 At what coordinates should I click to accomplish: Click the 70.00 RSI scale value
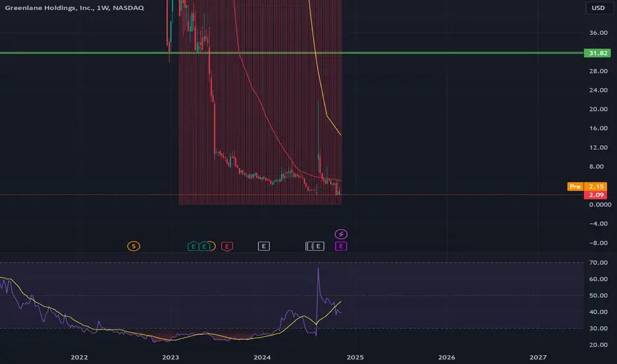tap(598, 263)
